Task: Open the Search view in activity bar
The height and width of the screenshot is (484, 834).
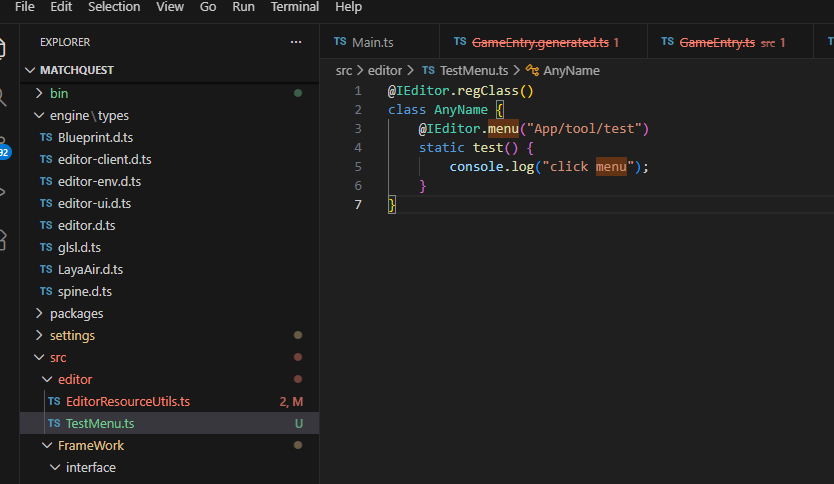Action: tap(3, 97)
